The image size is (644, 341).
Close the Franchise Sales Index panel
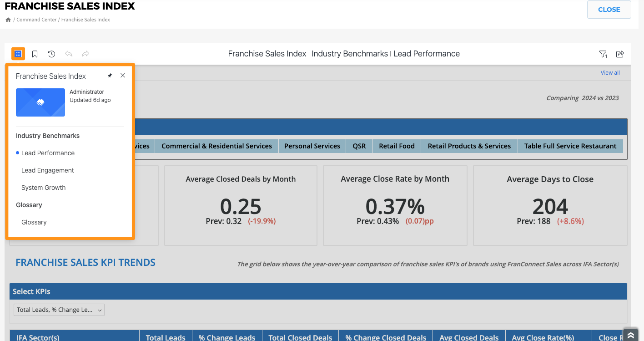(x=123, y=76)
